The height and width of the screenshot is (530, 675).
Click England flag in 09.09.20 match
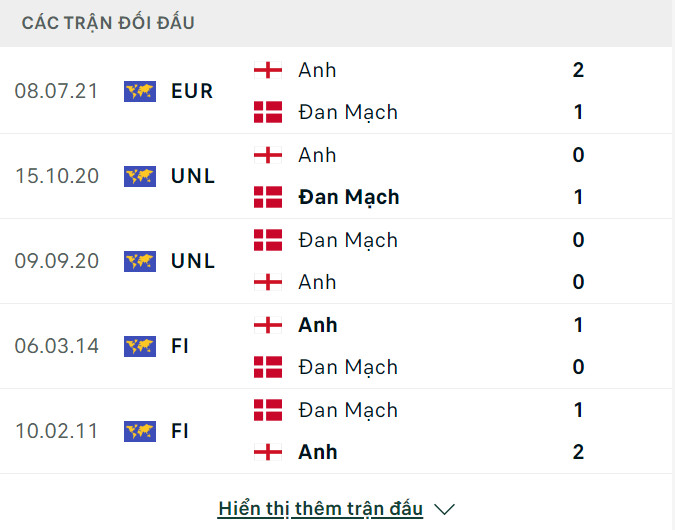(x=267, y=282)
